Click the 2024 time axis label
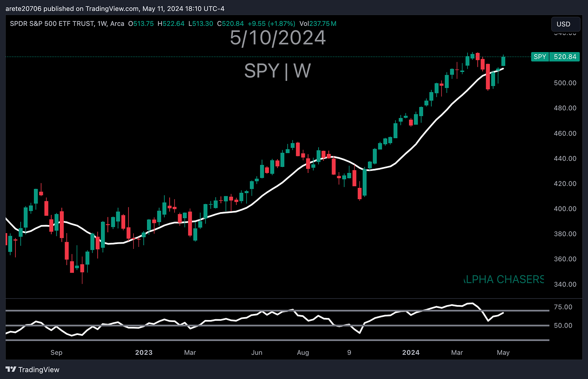Viewport: 588px width, 379px height. 411,352
